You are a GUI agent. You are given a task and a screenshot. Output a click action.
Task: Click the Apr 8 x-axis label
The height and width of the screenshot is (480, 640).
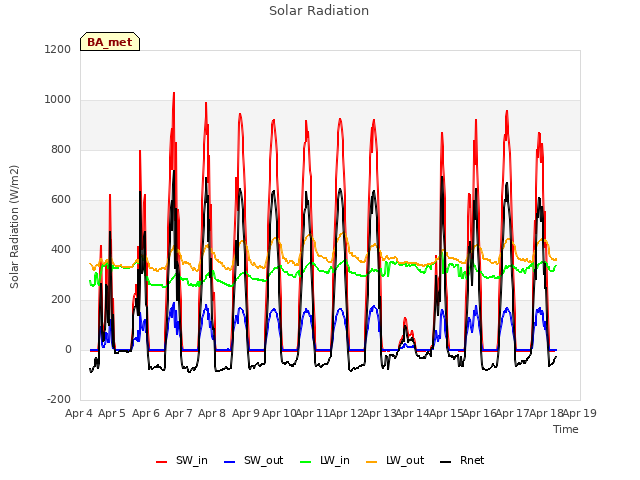click(x=212, y=413)
